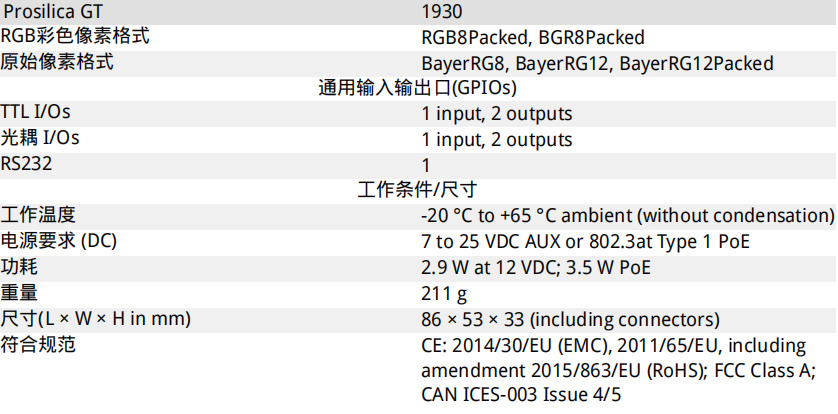Select the 211 g weight value

[444, 294]
